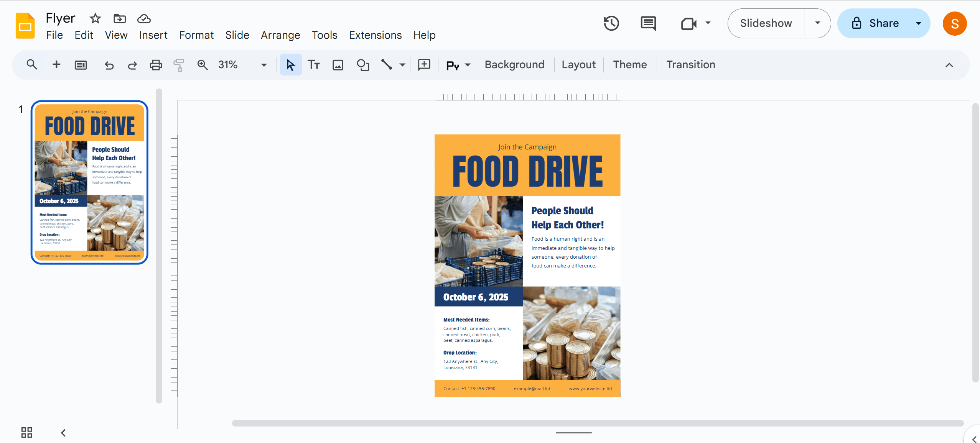Select the slide 1 thumbnail
The width and height of the screenshot is (980, 443).
(89, 182)
